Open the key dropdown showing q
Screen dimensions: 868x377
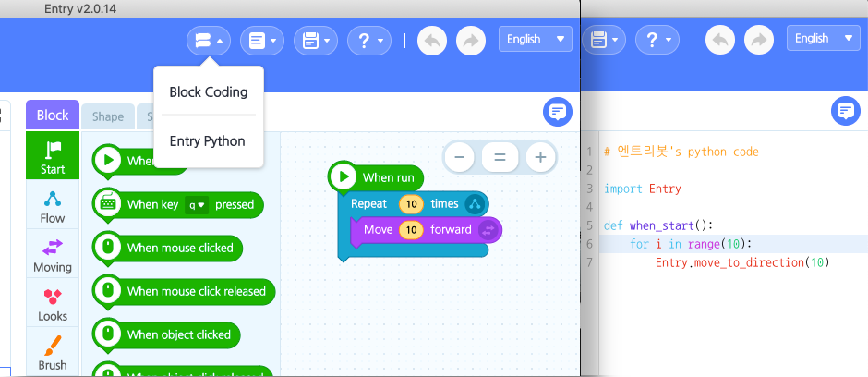click(197, 205)
